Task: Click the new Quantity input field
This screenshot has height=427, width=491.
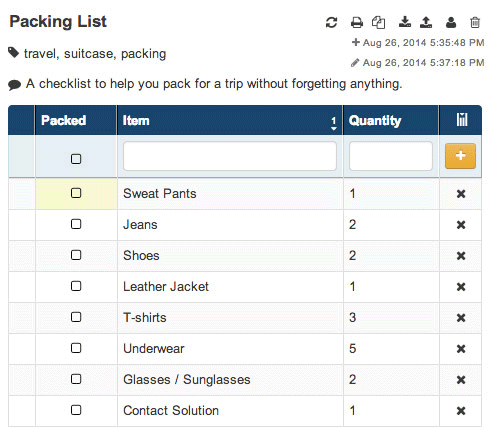Action: 391,156
